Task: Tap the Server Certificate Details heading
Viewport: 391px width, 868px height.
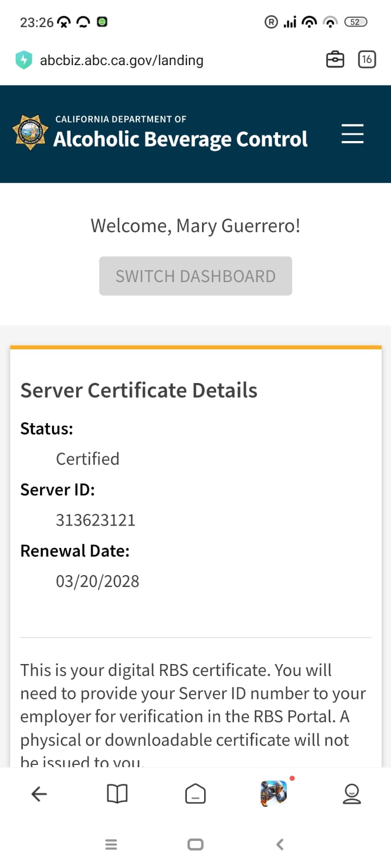Action: (x=139, y=391)
